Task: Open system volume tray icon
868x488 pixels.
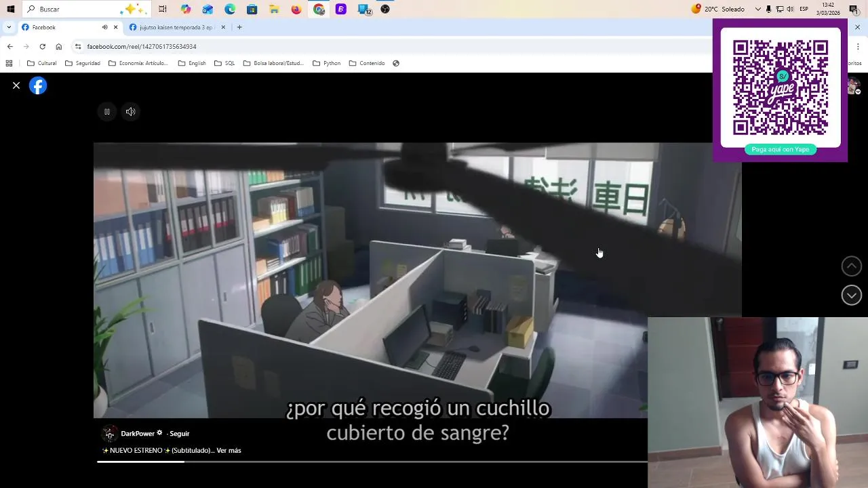Action: click(x=790, y=9)
